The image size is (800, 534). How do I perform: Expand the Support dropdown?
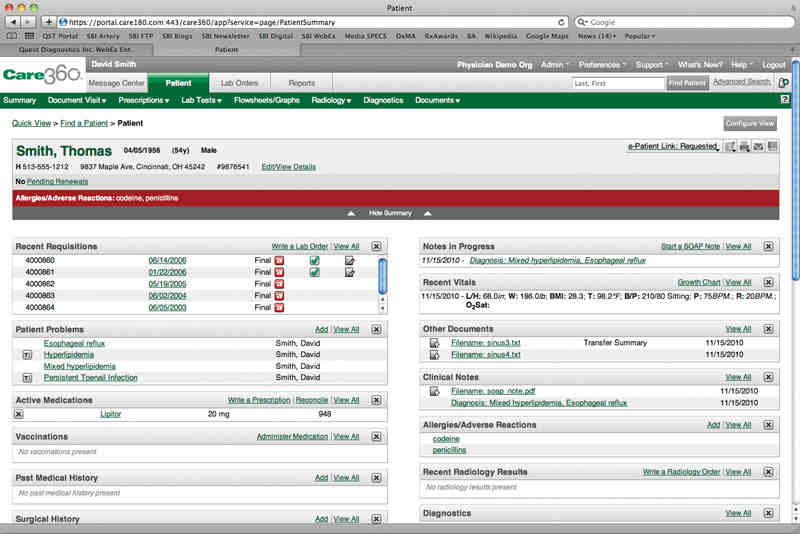[x=652, y=65]
